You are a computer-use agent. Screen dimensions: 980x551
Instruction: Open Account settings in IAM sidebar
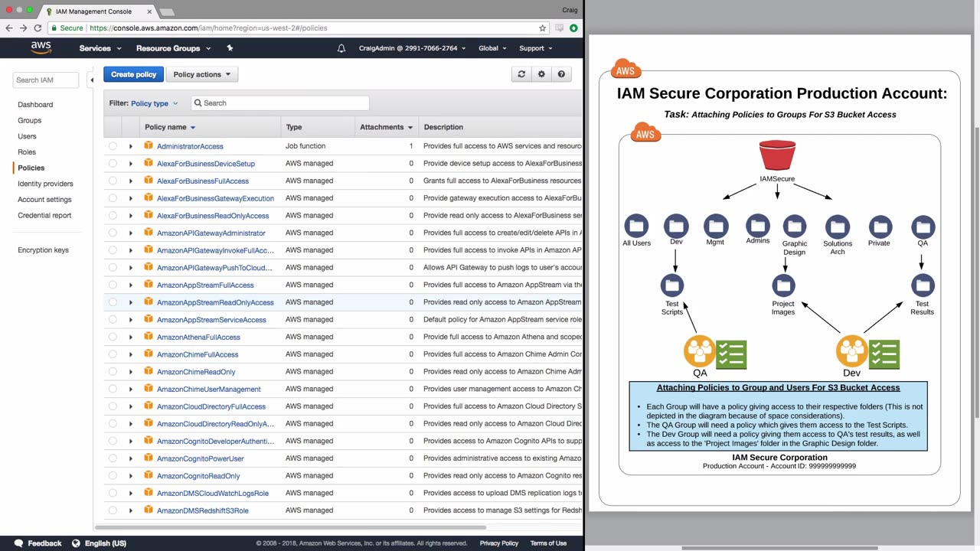point(44,200)
